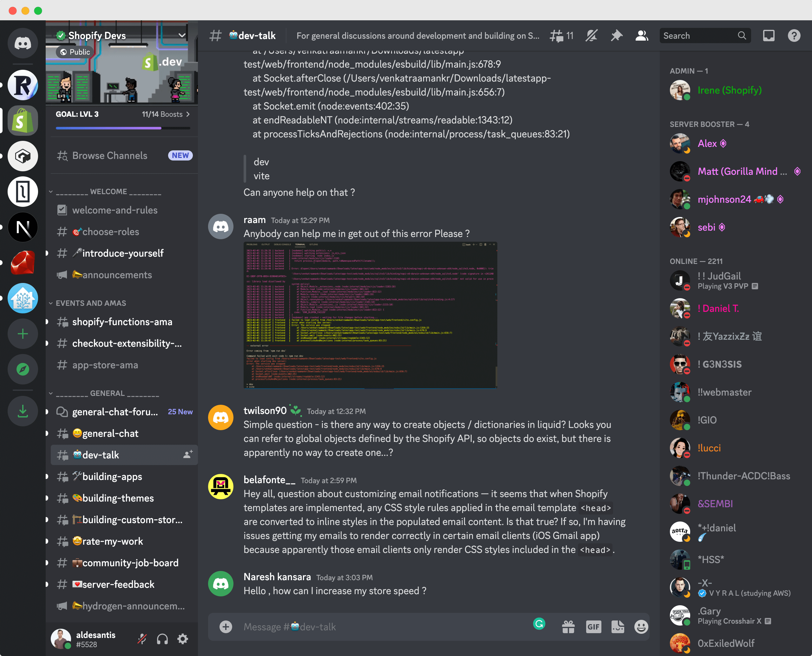Viewport: 812px width, 656px height.
Task: Open building-apps channel
Action: pyautogui.click(x=124, y=476)
